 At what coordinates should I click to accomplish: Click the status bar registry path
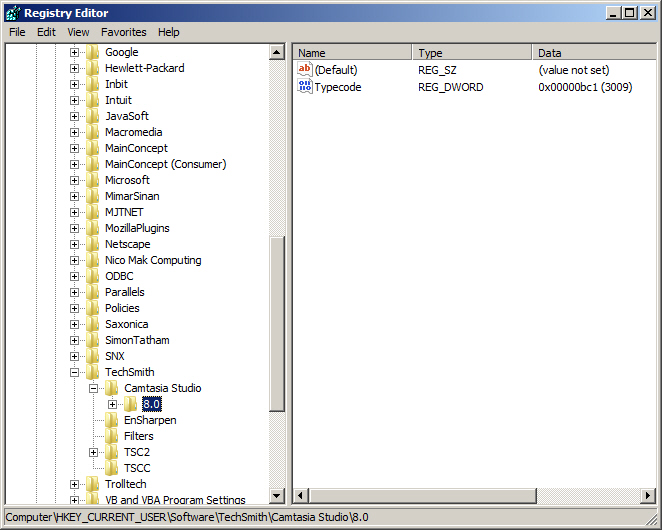tap(187, 517)
